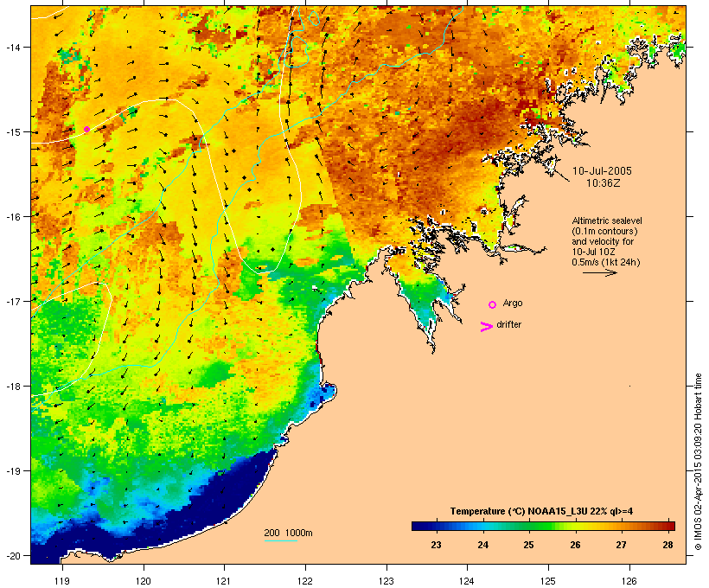
Task: Click the longitude axis label 121
Action: (x=224, y=581)
